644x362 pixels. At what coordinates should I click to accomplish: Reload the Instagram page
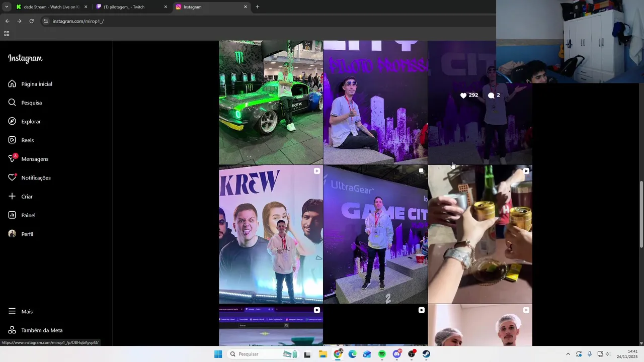31,21
